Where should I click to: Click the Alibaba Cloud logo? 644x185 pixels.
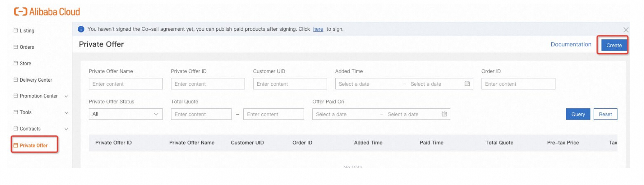(47, 12)
